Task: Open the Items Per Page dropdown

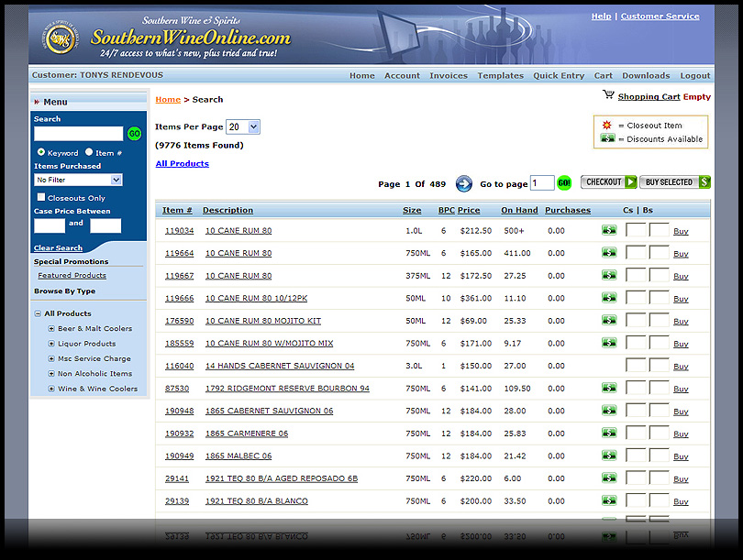Action: pyautogui.click(x=243, y=126)
